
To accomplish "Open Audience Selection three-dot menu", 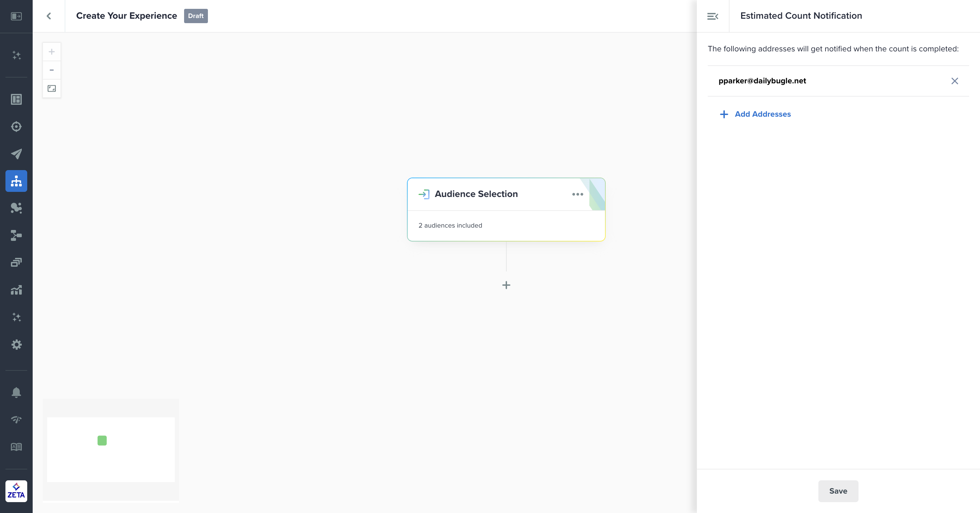I will tap(577, 194).
